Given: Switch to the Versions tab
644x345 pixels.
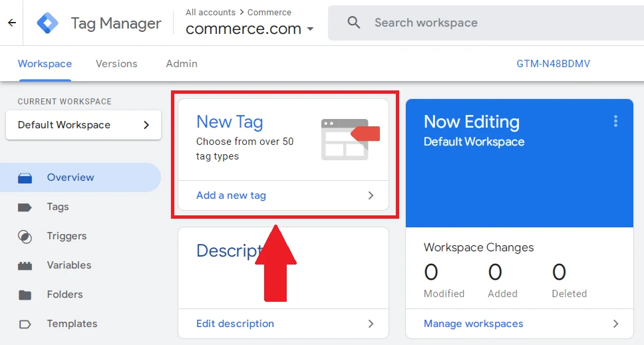Looking at the screenshot, I should [116, 64].
